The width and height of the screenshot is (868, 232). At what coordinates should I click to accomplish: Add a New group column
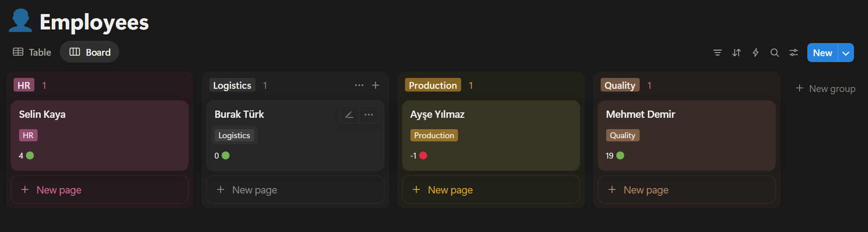pos(825,88)
